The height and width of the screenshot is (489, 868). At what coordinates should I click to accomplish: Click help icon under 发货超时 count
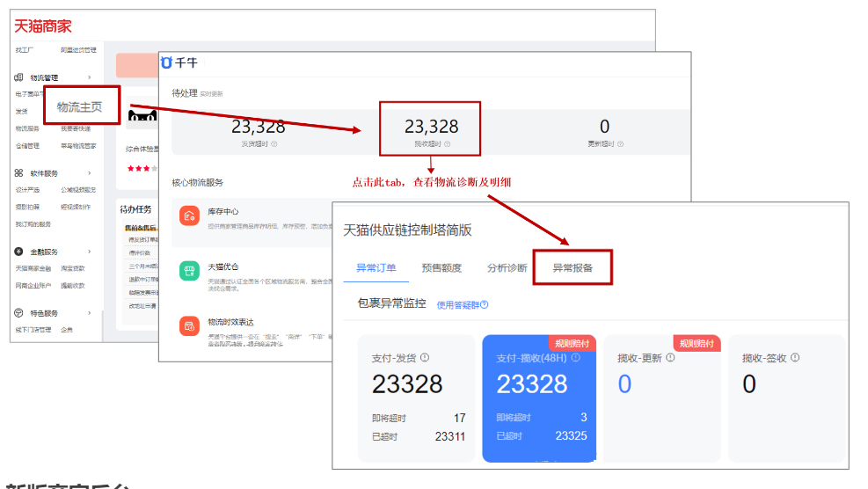(274, 144)
